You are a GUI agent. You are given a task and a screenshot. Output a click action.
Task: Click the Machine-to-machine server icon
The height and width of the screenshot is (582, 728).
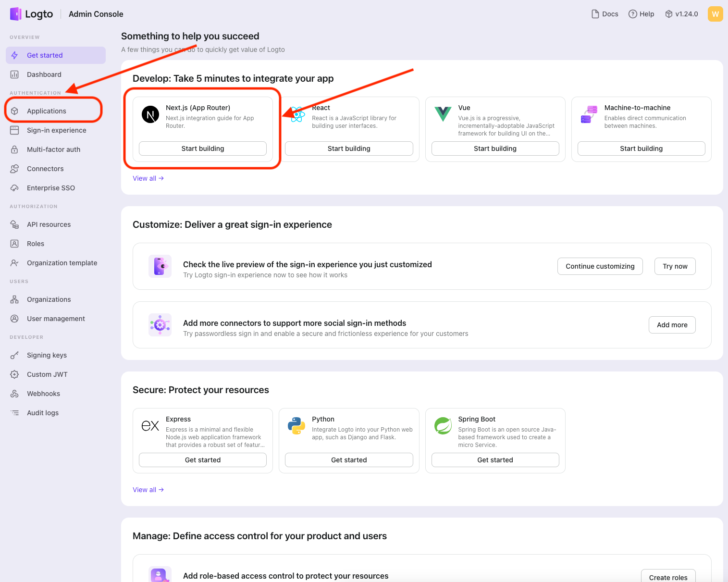[x=589, y=114]
